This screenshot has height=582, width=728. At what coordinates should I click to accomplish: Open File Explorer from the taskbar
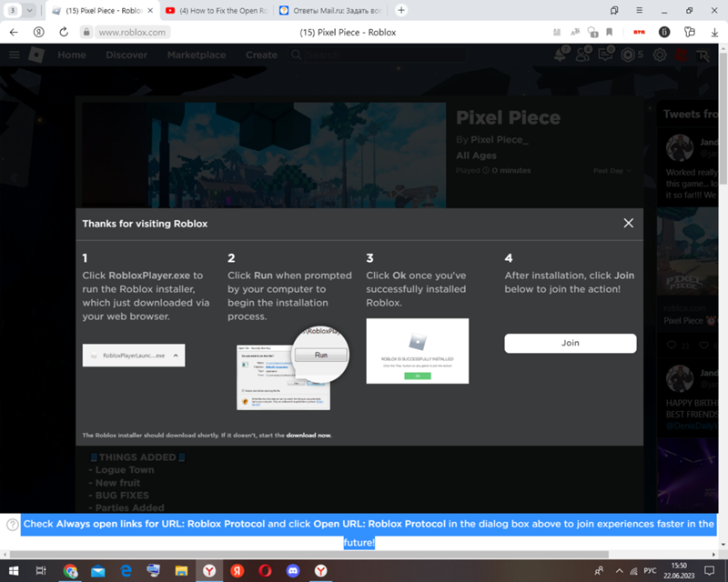coord(181,571)
